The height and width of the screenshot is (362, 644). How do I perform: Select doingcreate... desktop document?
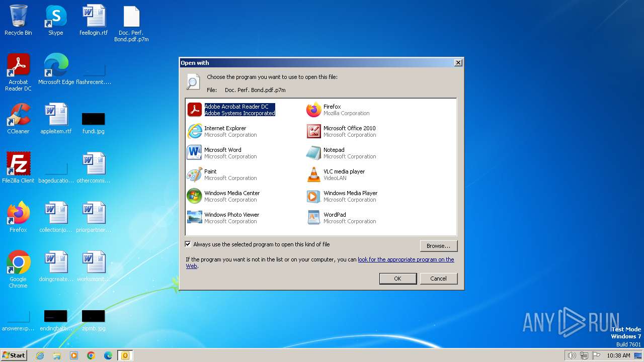click(x=56, y=266)
